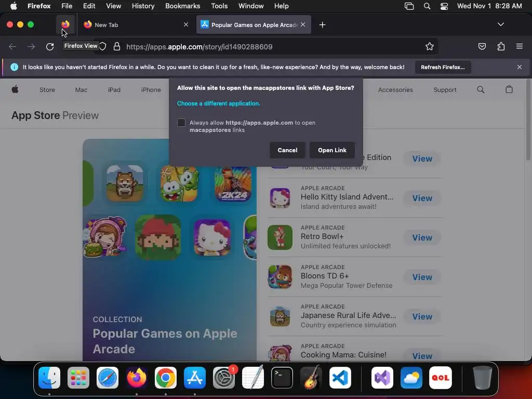Screen dimensions: 532x399
Task: Open the Stage Manager menu bar icon
Action: pos(409,6)
